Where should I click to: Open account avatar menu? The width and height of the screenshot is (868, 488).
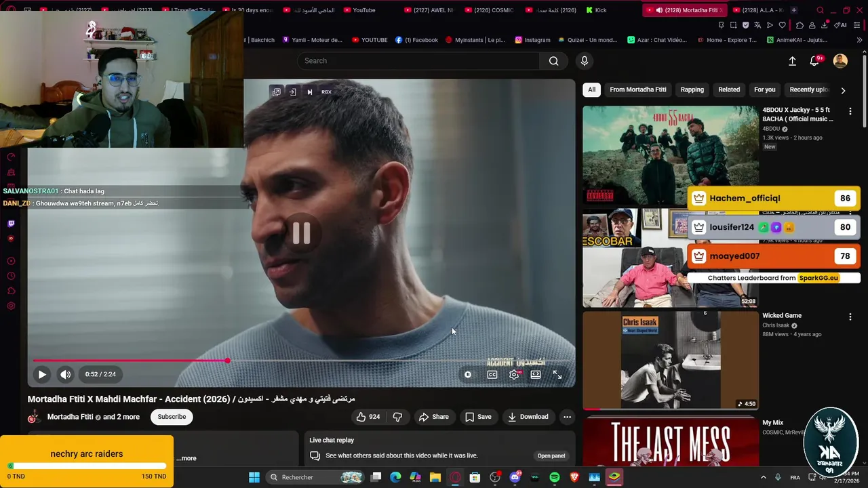[840, 61]
